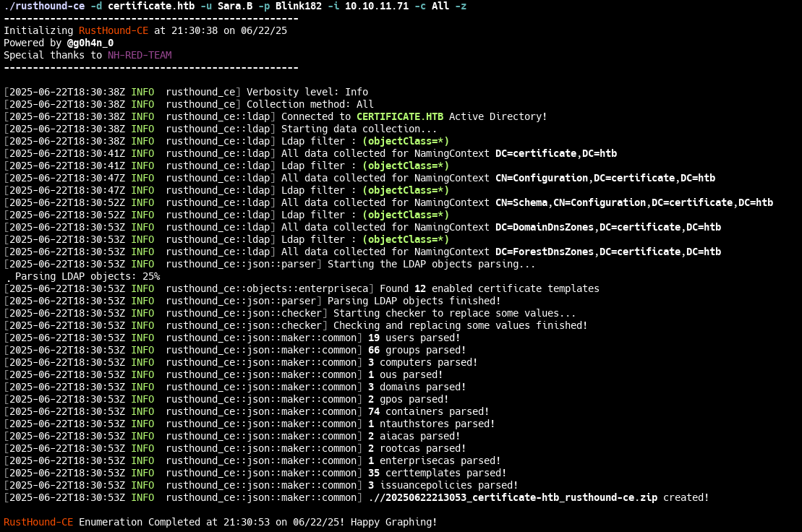Click the @g0h4n_0 author handle
This screenshot has height=532, width=802.
90,43
